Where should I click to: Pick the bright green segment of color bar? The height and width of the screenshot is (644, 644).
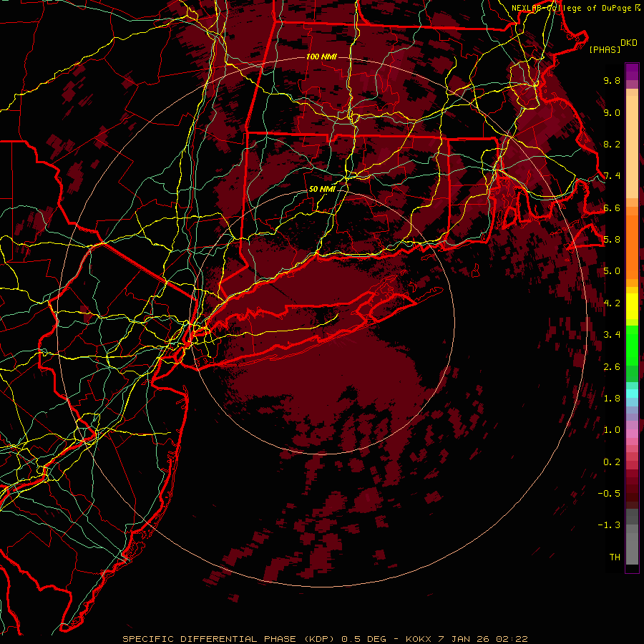tap(632, 346)
